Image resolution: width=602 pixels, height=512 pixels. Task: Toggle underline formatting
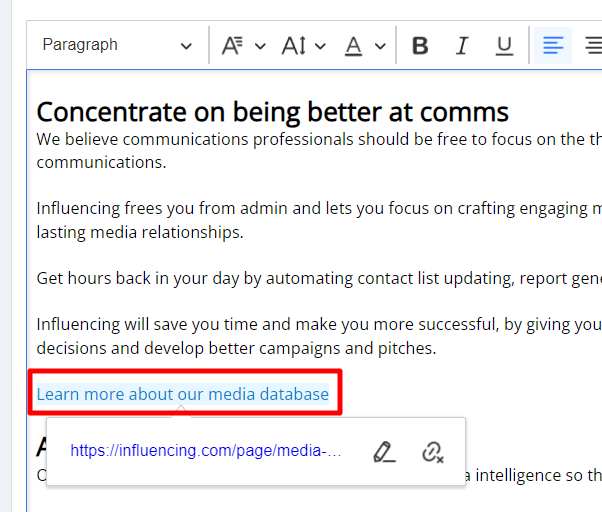point(504,46)
